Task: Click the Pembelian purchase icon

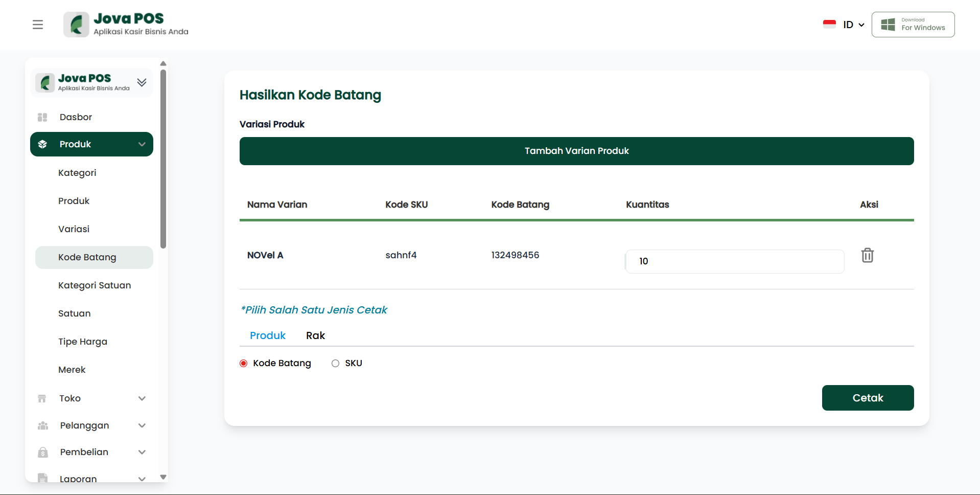Action: 43,452
